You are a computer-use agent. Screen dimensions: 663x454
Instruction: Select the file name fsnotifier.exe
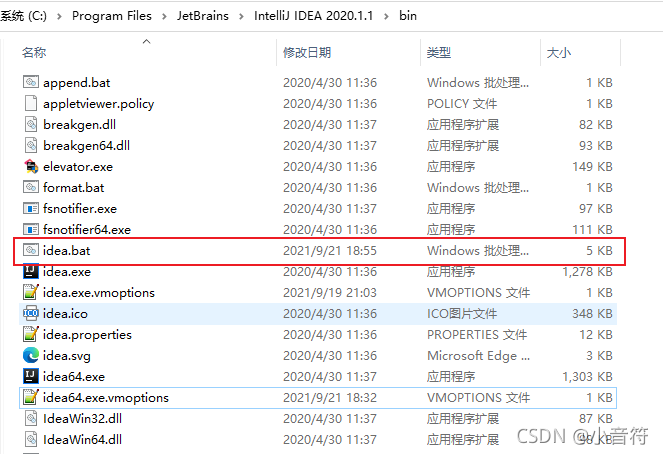(80, 208)
